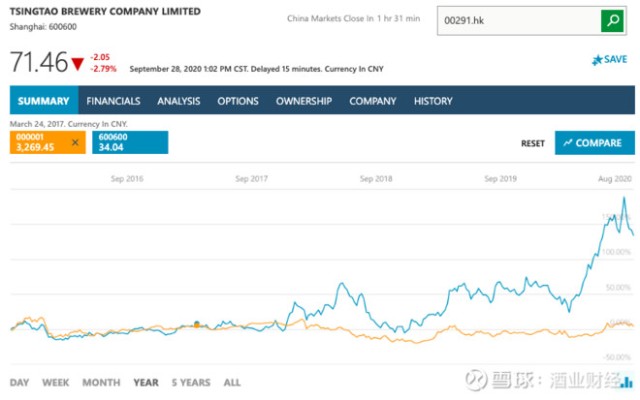The image size is (640, 400).
Task: Open the SUMMARY tab
Action: pos(44,101)
